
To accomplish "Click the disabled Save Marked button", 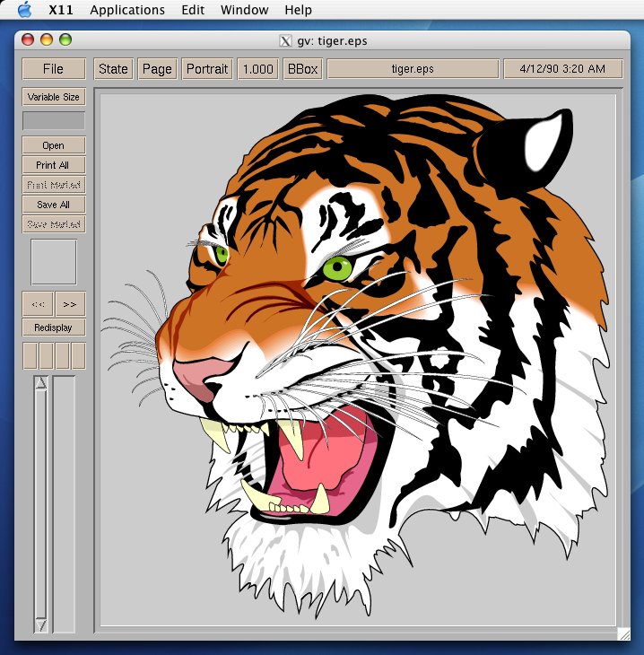I will [x=54, y=224].
